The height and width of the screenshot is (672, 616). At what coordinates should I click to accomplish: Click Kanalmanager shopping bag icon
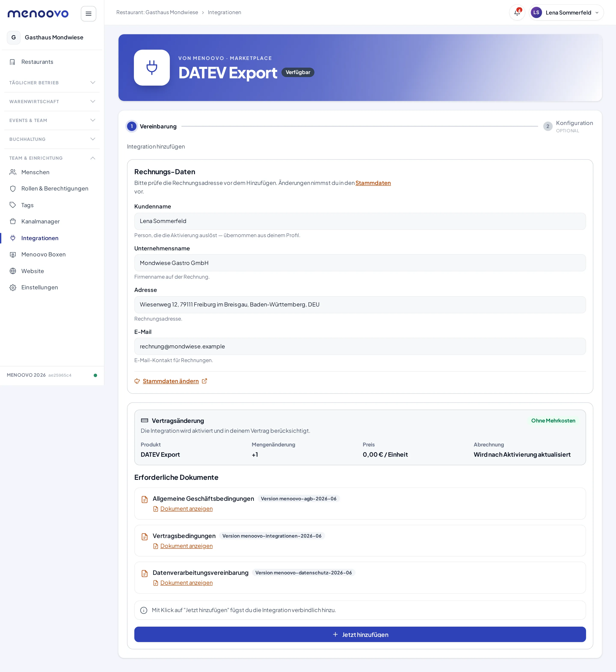click(x=13, y=222)
